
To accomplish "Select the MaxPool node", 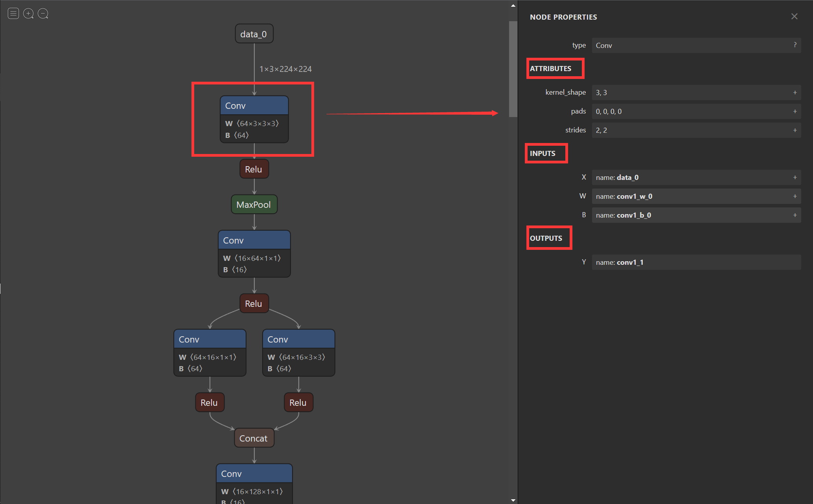I will point(254,205).
